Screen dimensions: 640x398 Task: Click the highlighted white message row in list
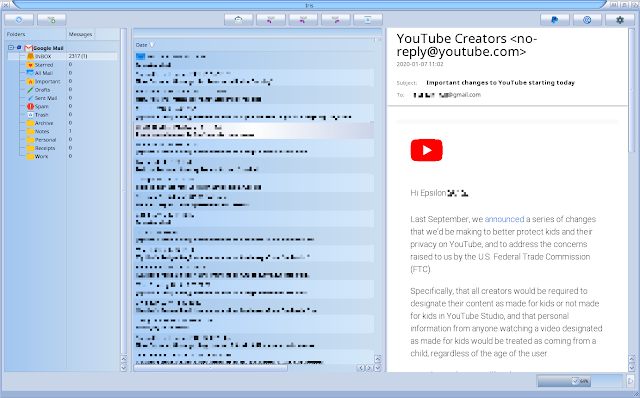coord(253,131)
